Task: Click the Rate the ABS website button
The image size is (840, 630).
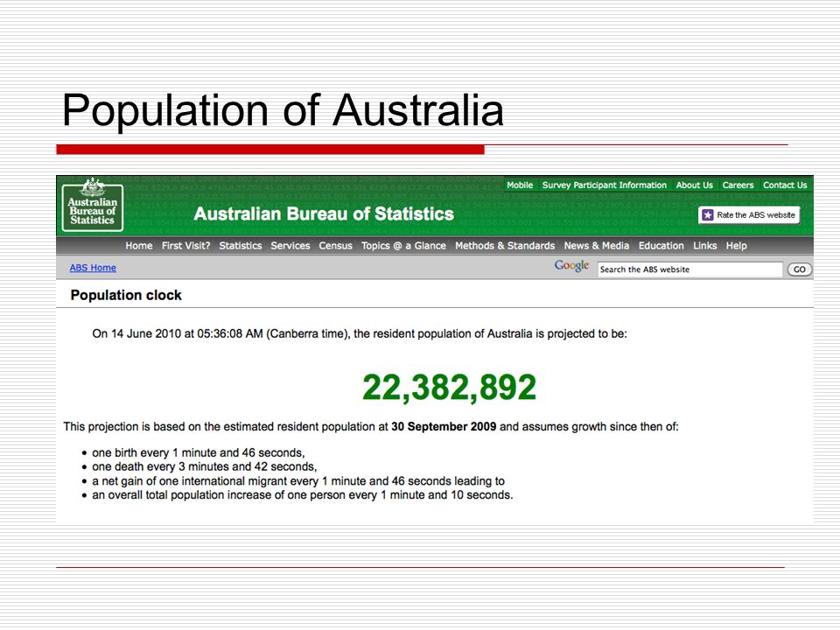Action: tap(749, 215)
